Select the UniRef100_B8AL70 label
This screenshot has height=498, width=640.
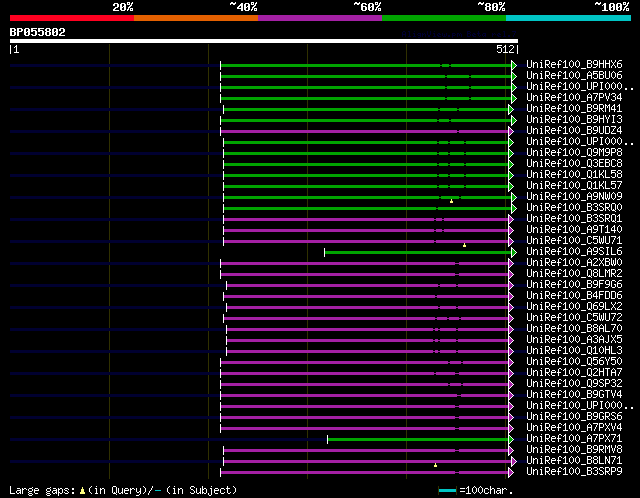574,329
